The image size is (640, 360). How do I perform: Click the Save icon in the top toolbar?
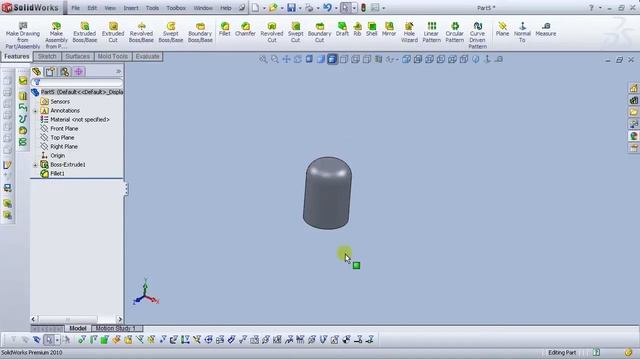tap(291, 8)
